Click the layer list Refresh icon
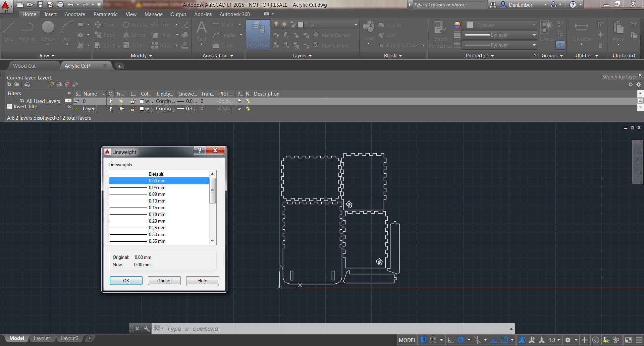The width and height of the screenshot is (644, 346). (x=631, y=84)
